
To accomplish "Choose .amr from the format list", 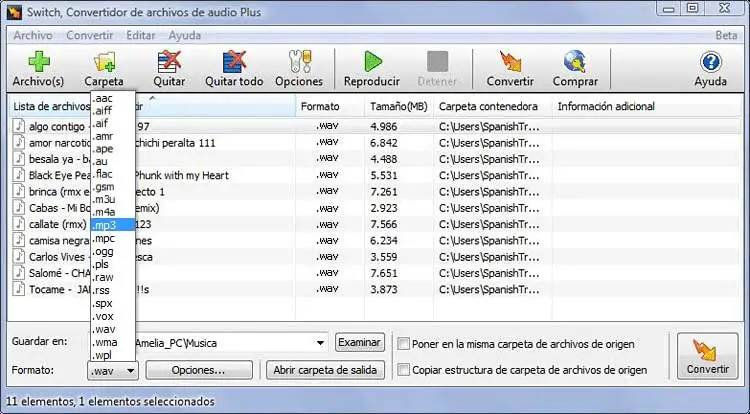I will tap(113, 136).
